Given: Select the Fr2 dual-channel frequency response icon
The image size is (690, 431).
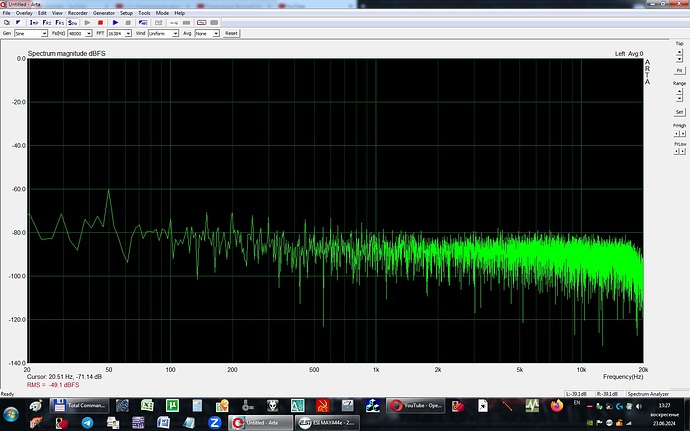Looking at the screenshot, I should [47, 22].
